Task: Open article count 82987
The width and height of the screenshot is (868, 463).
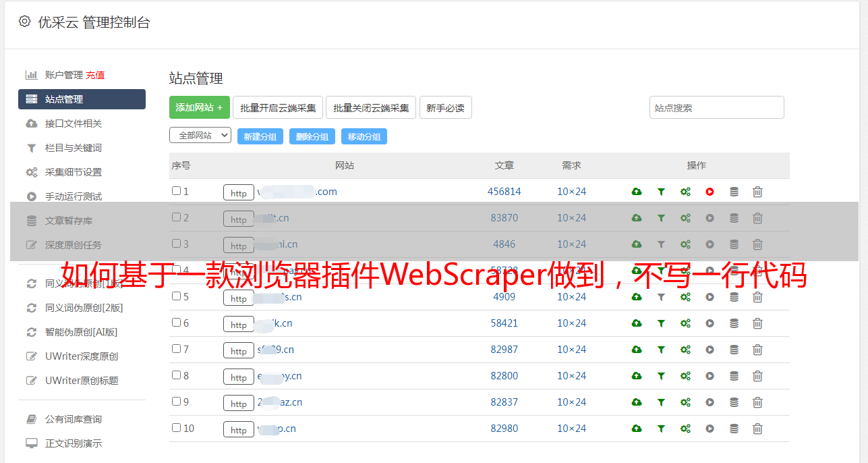Action: click(x=504, y=350)
